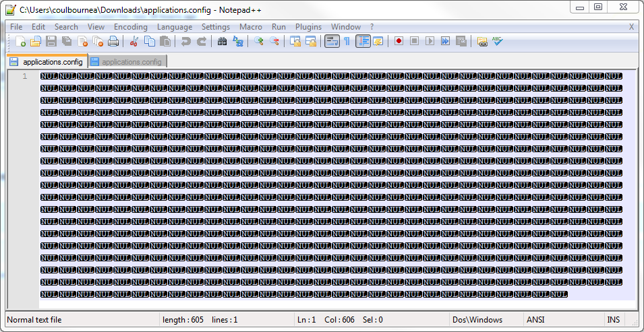Switch to the grayed-out applications.config tab
Image resolution: width=644 pixels, height=332 pixels.
click(x=127, y=62)
